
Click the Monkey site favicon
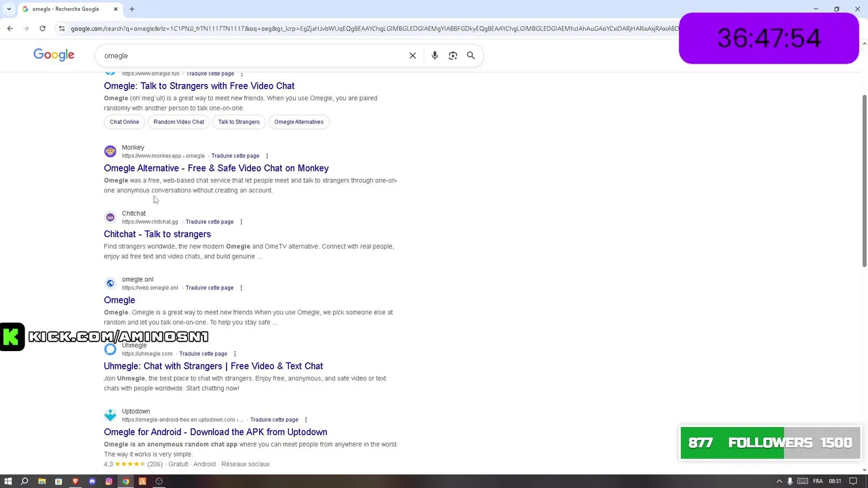[110, 151]
